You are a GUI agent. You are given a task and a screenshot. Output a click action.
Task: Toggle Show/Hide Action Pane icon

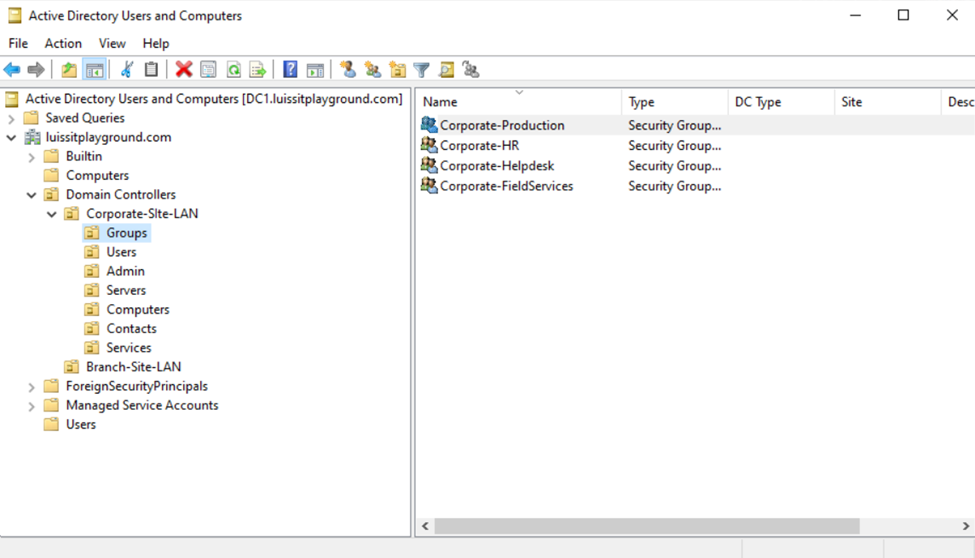point(315,70)
